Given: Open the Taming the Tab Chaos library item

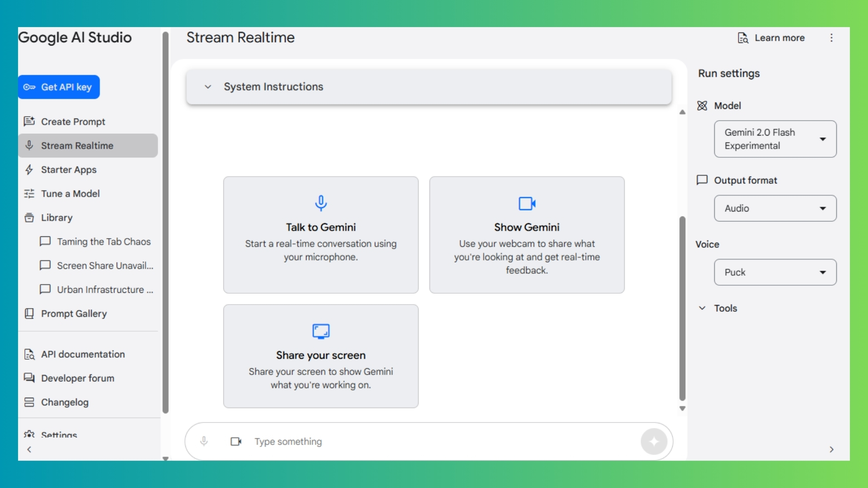Looking at the screenshot, I should pyautogui.click(x=103, y=241).
